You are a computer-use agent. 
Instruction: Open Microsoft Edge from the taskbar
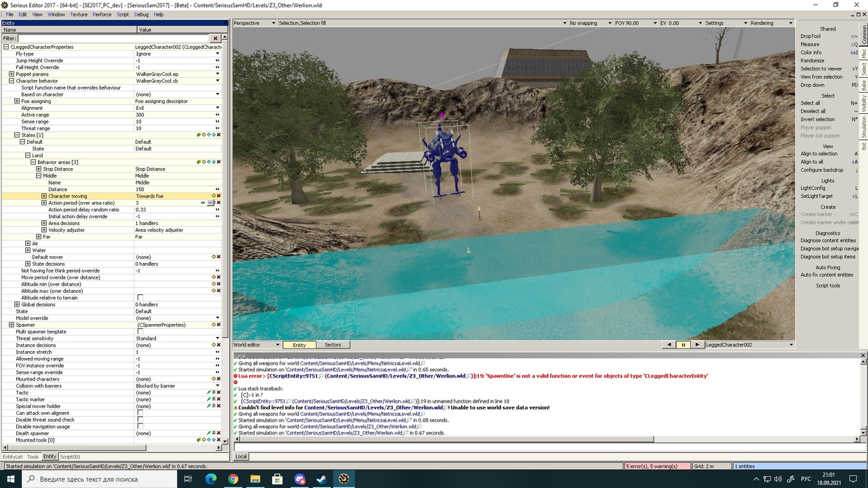tap(211, 479)
